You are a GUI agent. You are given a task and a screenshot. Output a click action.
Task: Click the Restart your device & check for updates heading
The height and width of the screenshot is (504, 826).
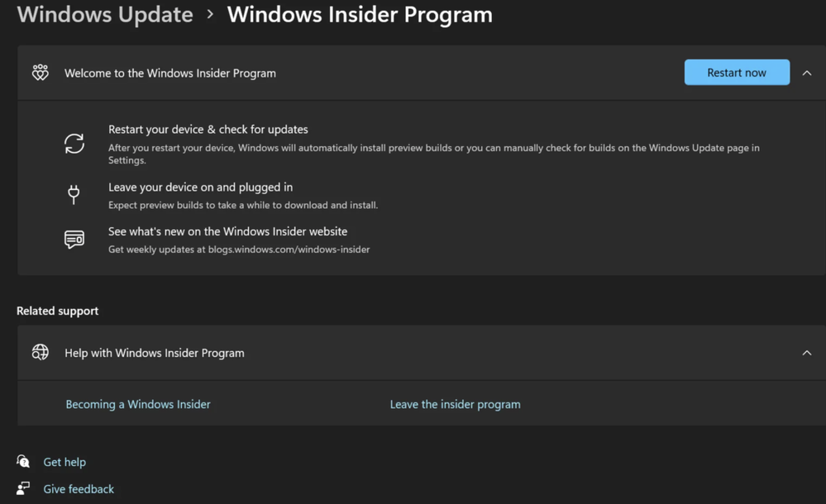[208, 130]
